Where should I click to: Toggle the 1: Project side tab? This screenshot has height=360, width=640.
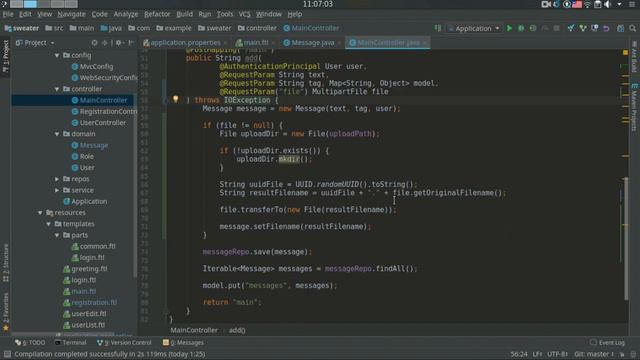click(x=6, y=56)
